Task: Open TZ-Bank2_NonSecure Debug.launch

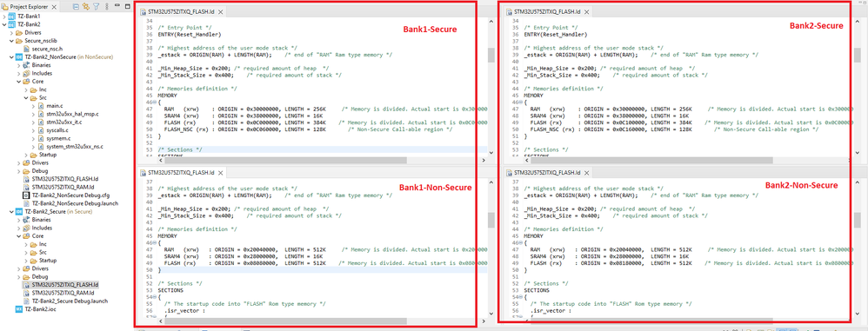Action: tap(75, 203)
